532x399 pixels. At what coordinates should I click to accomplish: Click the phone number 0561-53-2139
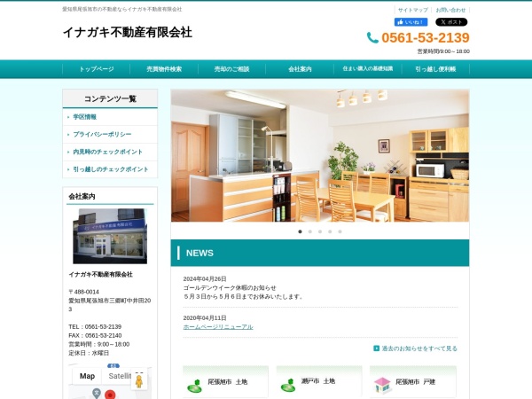426,37
